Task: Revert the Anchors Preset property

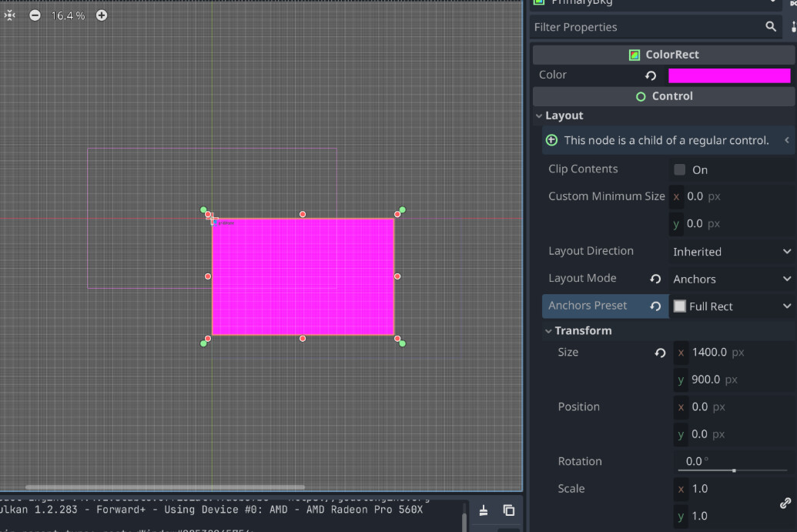Action: point(655,306)
